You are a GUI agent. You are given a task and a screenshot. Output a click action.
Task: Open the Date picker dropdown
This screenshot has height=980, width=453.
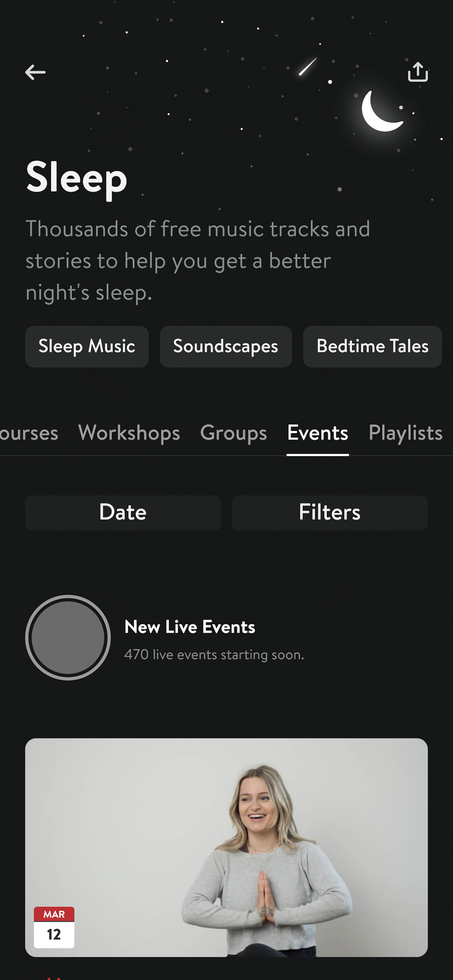click(123, 512)
